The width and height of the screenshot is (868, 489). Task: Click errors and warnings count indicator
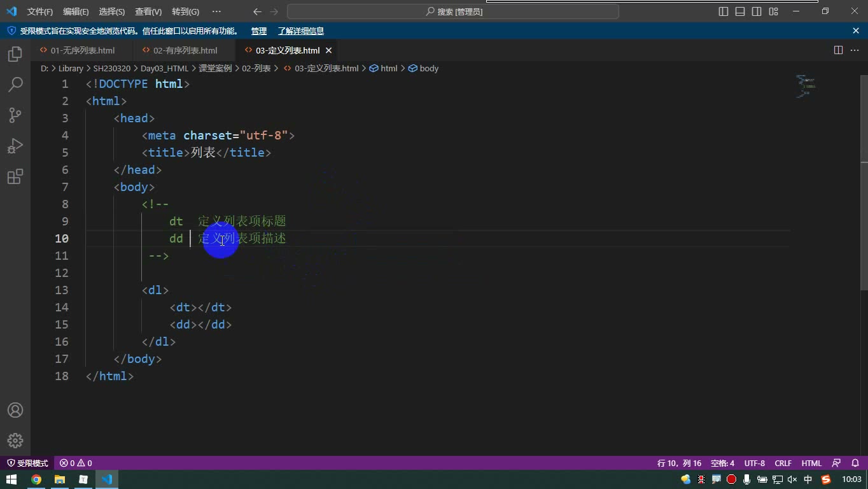[x=76, y=463]
